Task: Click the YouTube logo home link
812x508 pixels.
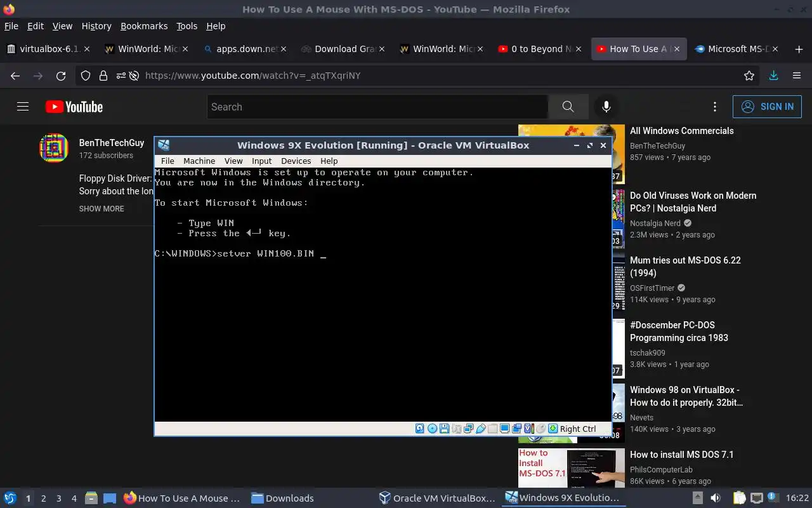Action: coord(74,107)
